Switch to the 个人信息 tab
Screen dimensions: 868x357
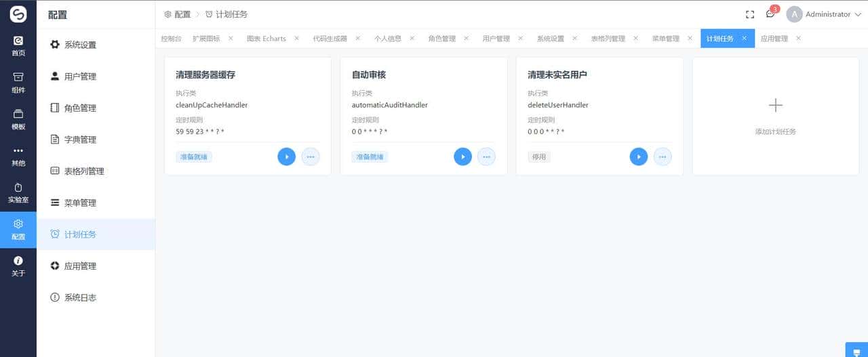[x=388, y=39]
